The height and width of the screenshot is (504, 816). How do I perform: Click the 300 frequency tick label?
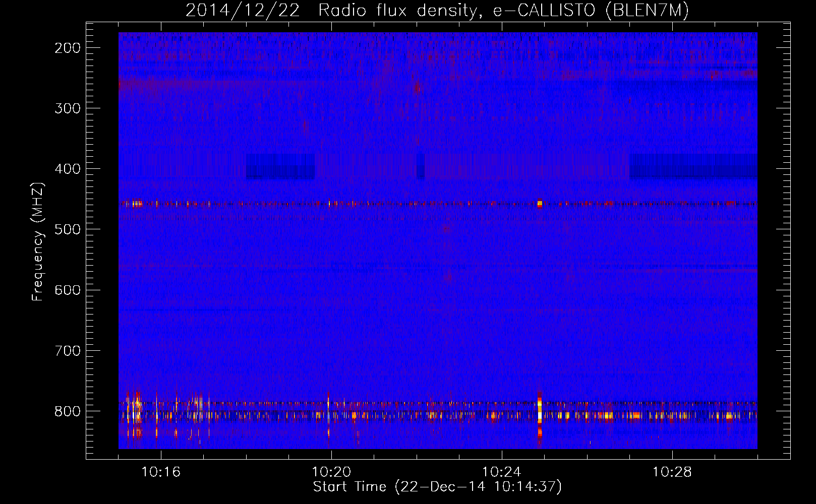click(67, 108)
